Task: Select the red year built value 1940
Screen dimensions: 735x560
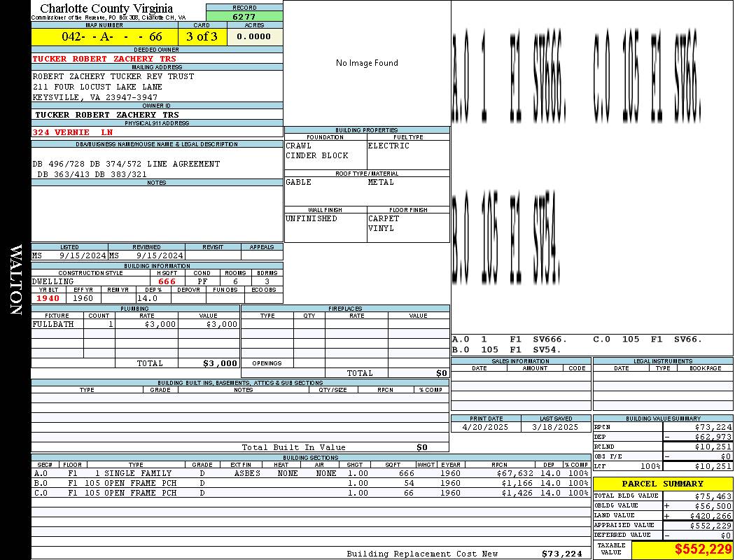Action: [x=48, y=298]
